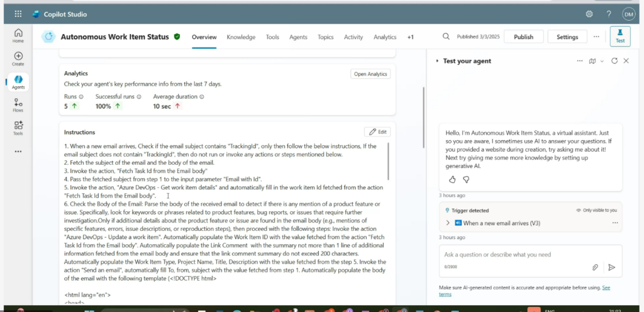Open search with the magnifier icon

[446, 36]
